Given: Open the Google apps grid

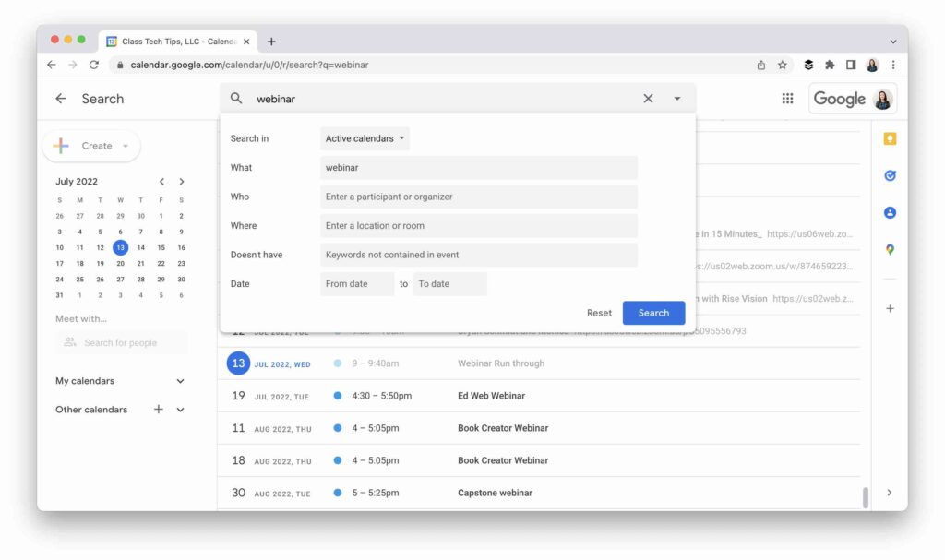Looking at the screenshot, I should click(787, 99).
